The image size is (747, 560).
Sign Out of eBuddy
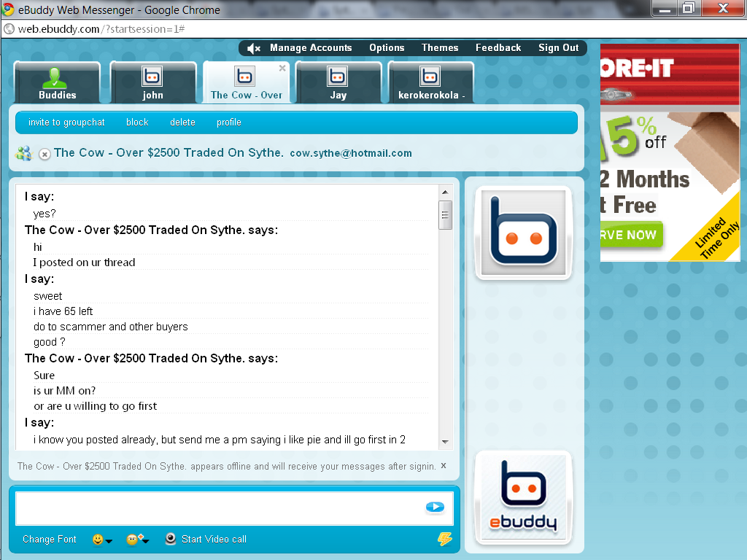click(x=558, y=47)
